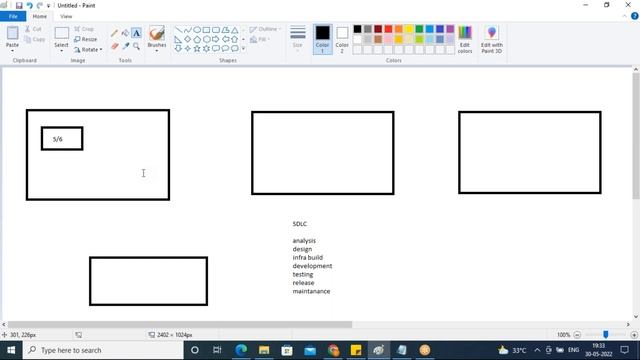Activate Color 1 foreground selector
This screenshot has height=360, width=640.
tap(322, 39)
